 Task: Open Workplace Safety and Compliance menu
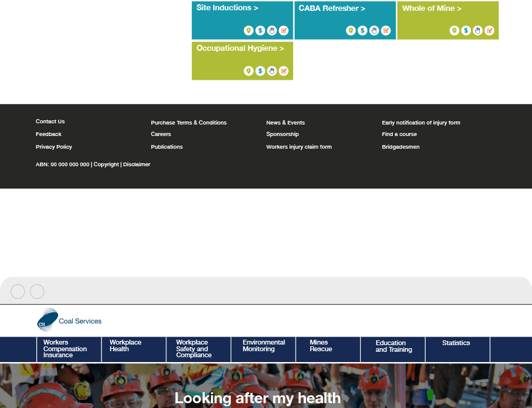tap(198, 349)
